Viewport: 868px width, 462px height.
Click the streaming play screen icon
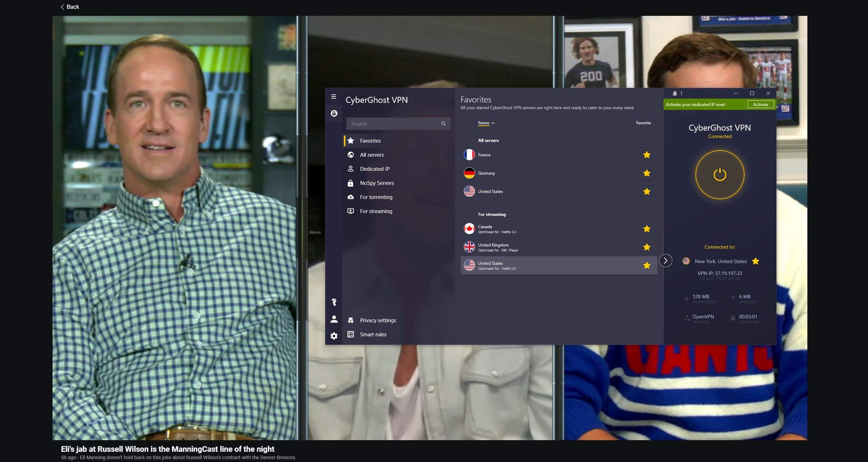point(351,211)
